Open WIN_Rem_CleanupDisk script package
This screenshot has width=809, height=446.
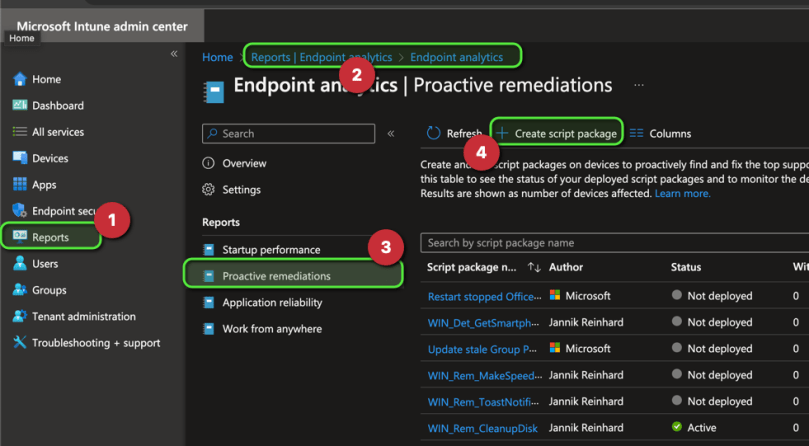point(482,428)
